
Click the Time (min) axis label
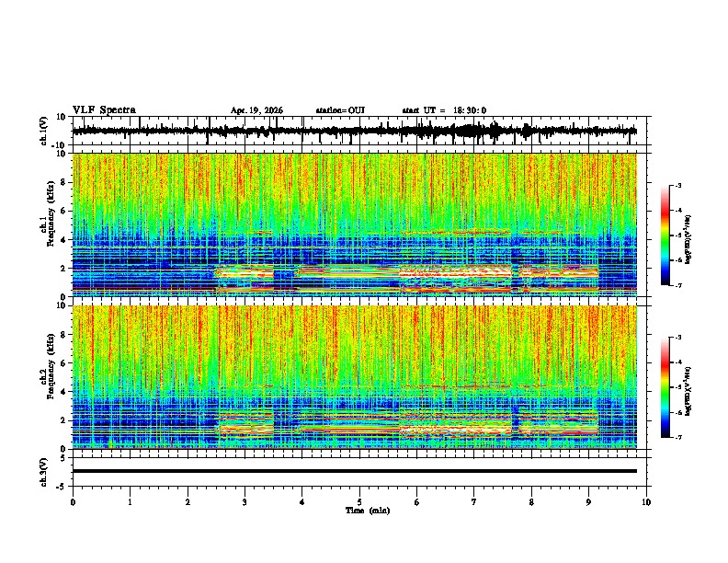click(368, 511)
